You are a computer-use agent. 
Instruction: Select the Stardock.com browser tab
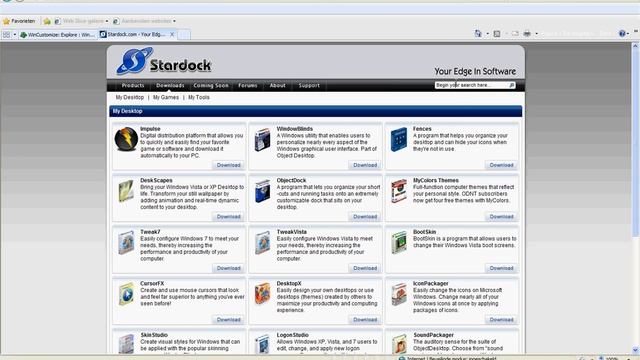[x=136, y=34]
